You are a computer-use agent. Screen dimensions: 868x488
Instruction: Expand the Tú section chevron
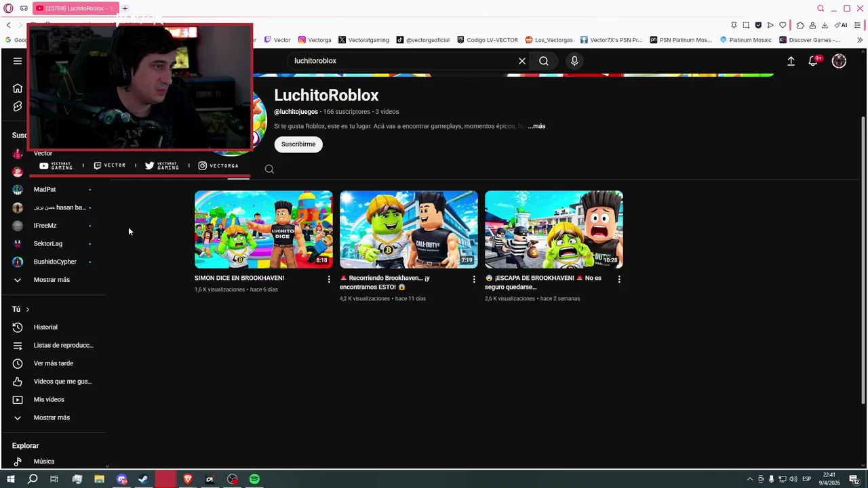pyautogui.click(x=27, y=309)
